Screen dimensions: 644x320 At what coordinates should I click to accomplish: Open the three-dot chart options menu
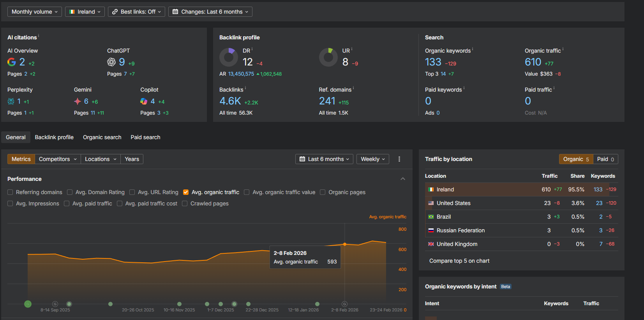pyautogui.click(x=399, y=159)
